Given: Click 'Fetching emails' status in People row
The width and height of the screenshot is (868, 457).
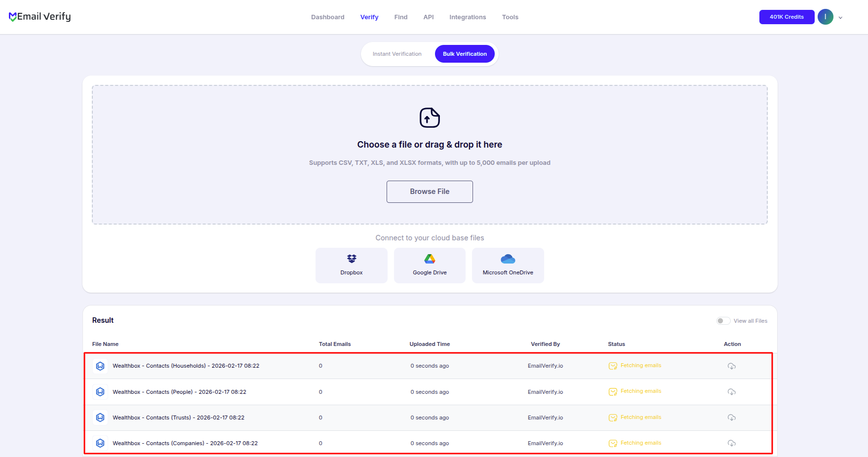Looking at the screenshot, I should 641,391.
